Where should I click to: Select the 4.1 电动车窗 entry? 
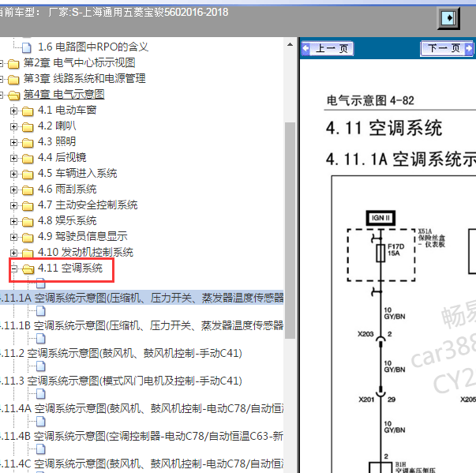[67, 110]
